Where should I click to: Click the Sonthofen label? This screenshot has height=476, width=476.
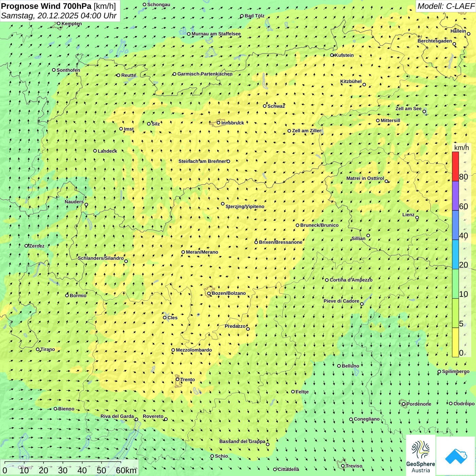point(68,70)
